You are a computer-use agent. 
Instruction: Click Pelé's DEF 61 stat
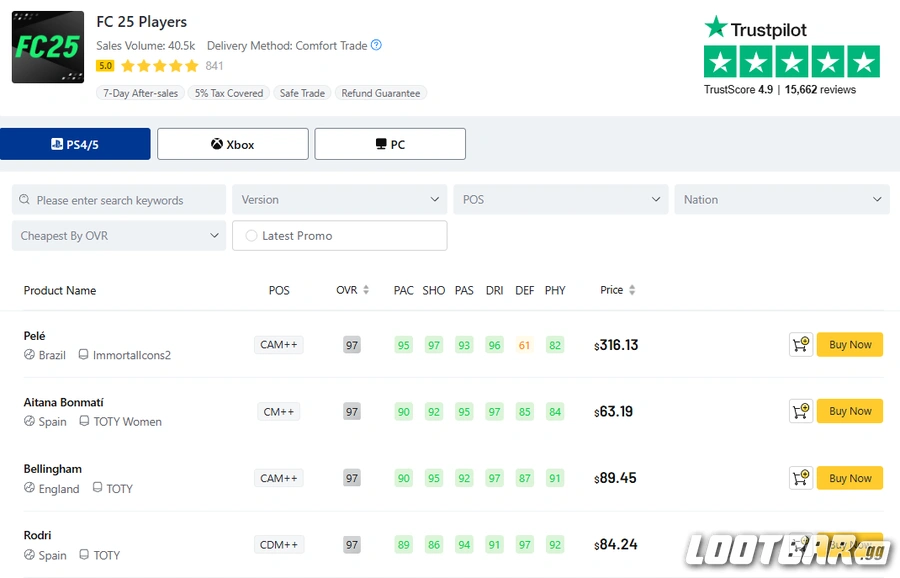[x=524, y=345]
